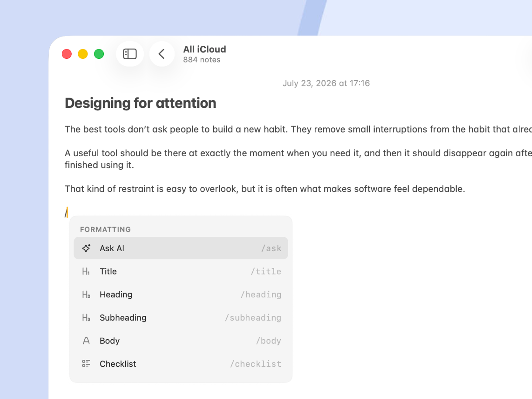Click paragraph starting That kind of restraint

(x=265, y=189)
